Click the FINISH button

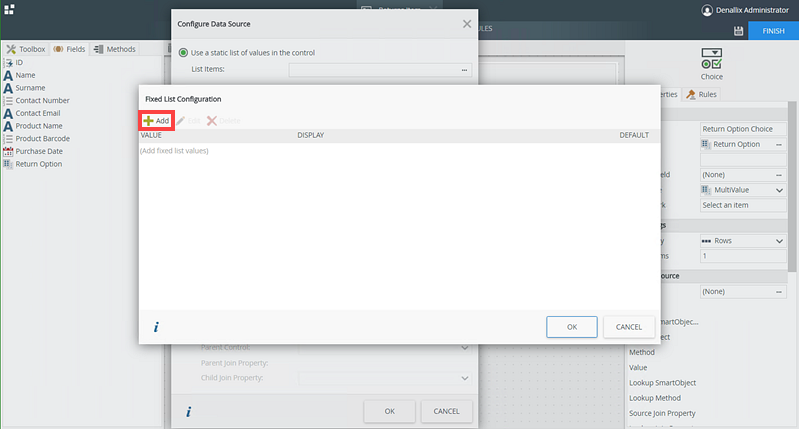(x=773, y=31)
